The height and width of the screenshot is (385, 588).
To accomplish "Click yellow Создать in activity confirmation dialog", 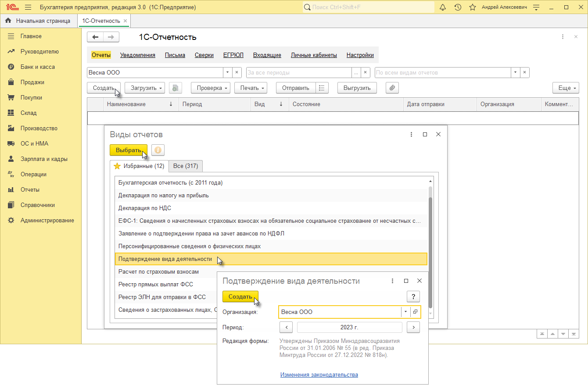I will click(x=240, y=297).
